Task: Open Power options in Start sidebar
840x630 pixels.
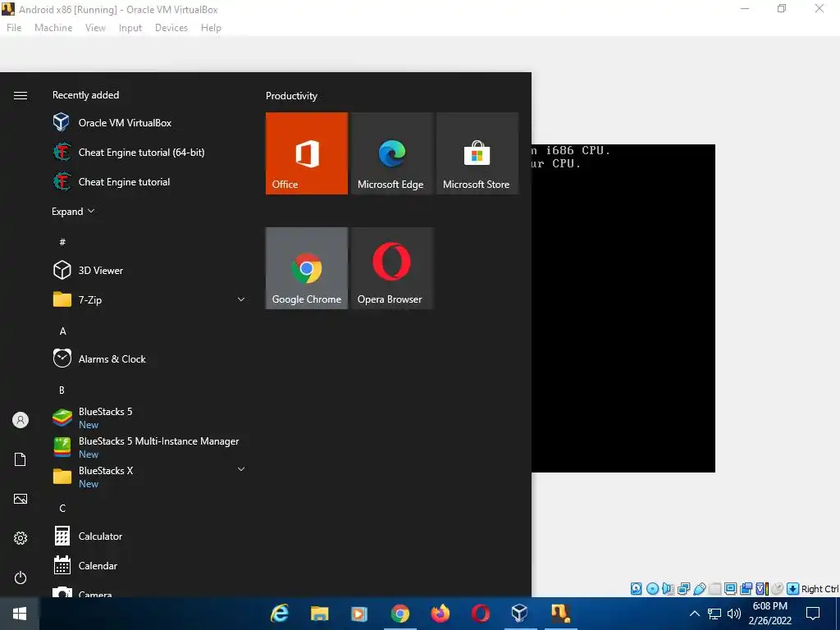Action: pyautogui.click(x=21, y=577)
